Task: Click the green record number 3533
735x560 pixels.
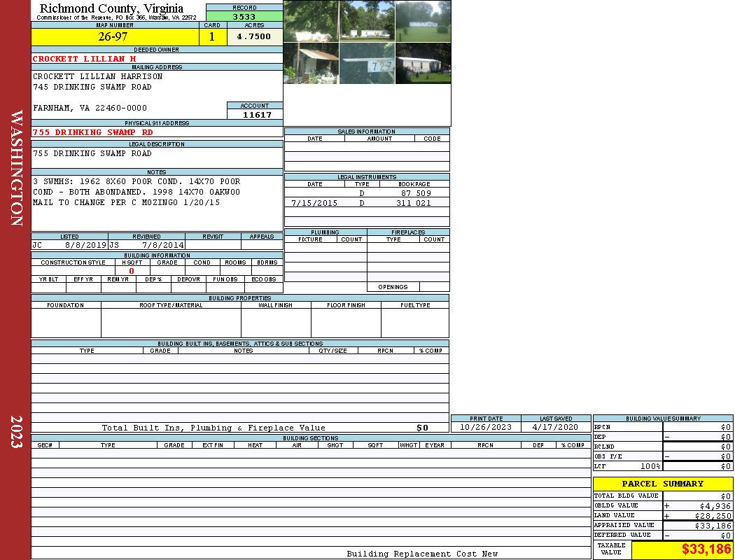Action: (244, 17)
